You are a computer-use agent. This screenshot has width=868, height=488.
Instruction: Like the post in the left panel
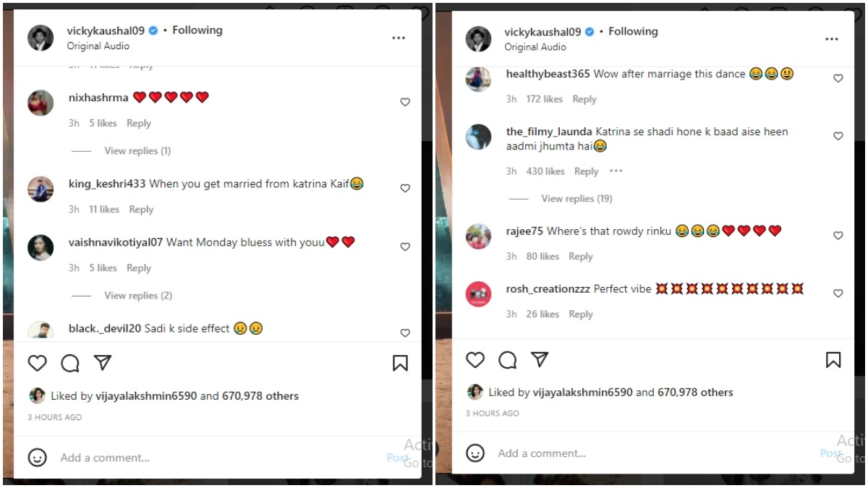[x=37, y=363]
